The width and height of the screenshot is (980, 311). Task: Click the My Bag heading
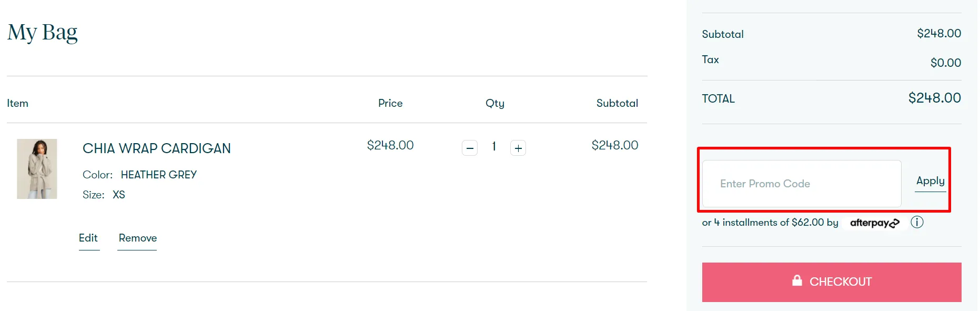tap(42, 32)
